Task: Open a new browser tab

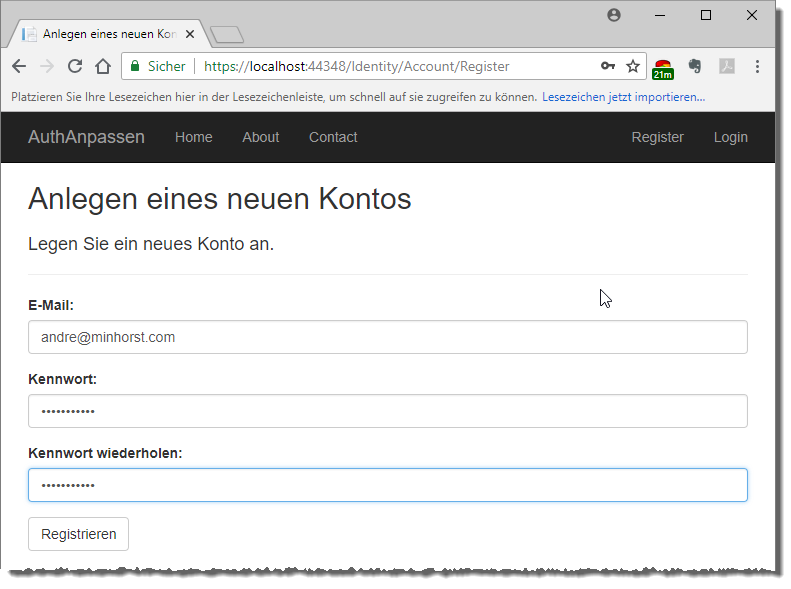Action: (227, 35)
